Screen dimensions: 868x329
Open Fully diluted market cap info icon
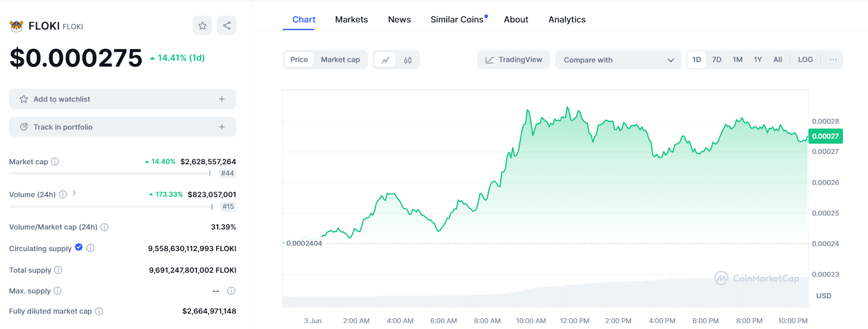tap(99, 311)
